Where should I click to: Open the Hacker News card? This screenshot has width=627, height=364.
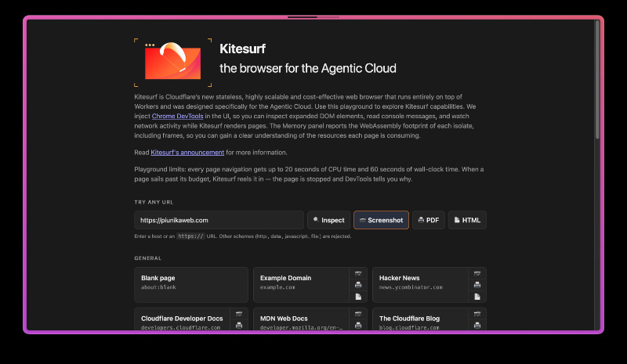coord(421,285)
